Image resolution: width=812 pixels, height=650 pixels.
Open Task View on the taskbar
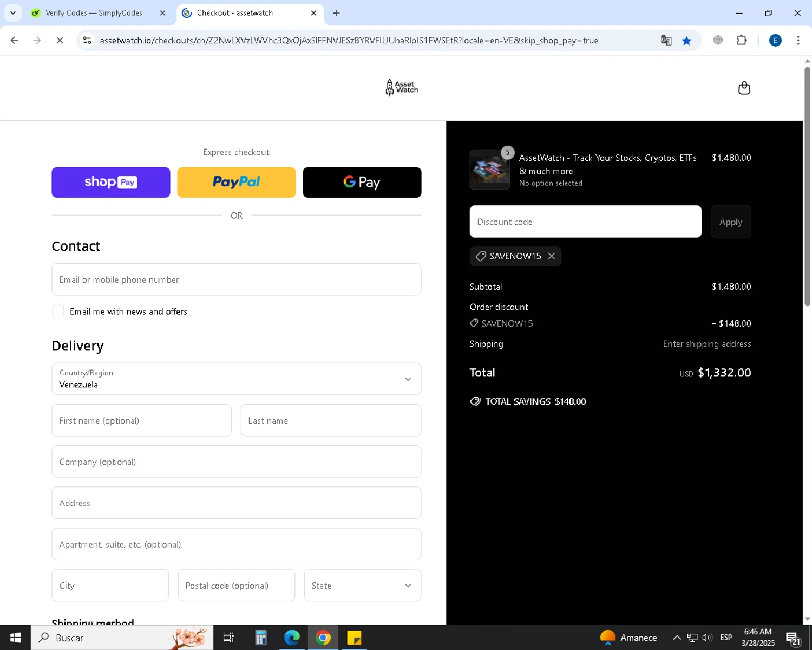[228, 638]
